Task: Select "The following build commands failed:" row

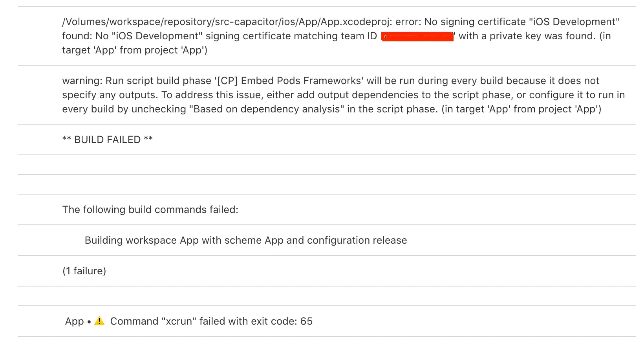Action: [x=150, y=210]
